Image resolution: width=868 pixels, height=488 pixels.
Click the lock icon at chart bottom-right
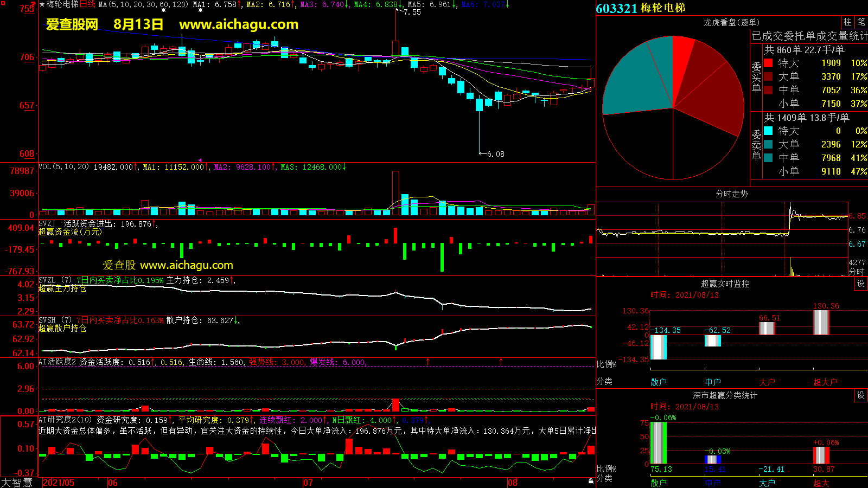tap(591, 481)
